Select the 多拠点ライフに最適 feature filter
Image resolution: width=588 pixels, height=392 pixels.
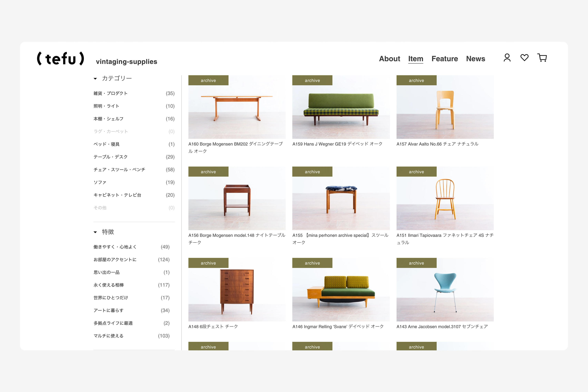pyautogui.click(x=132, y=323)
